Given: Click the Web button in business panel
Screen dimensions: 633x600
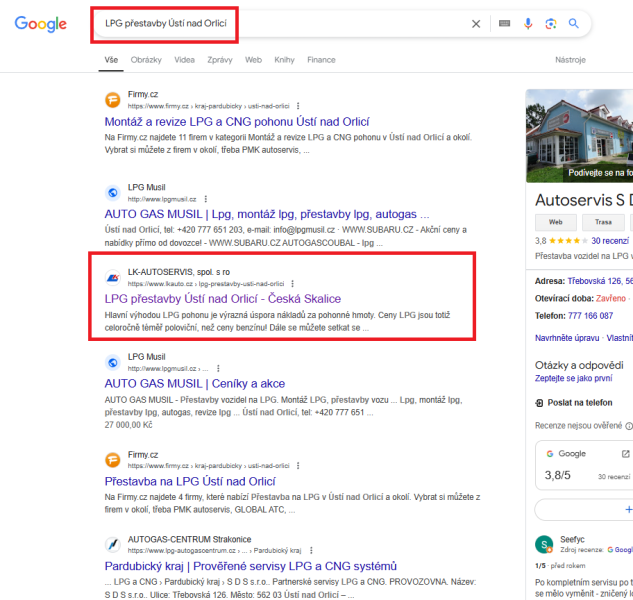Looking at the screenshot, I should tap(555, 222).
